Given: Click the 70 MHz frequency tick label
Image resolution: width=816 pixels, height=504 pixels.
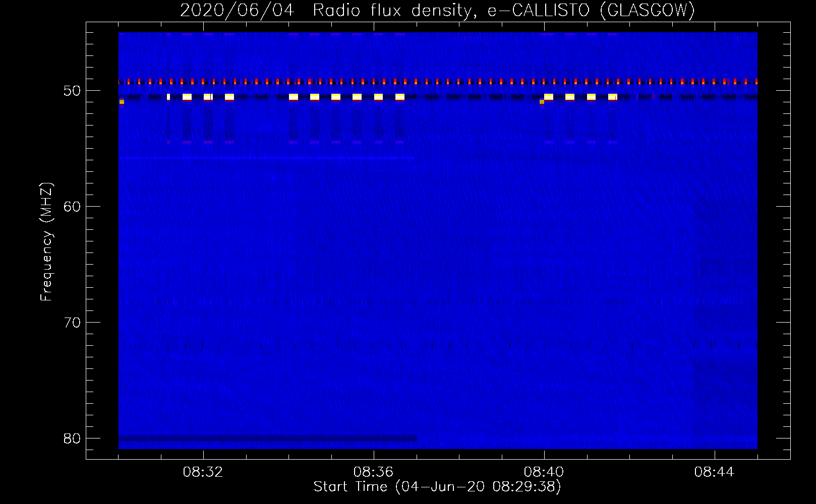Looking at the screenshot, I should (x=73, y=323).
